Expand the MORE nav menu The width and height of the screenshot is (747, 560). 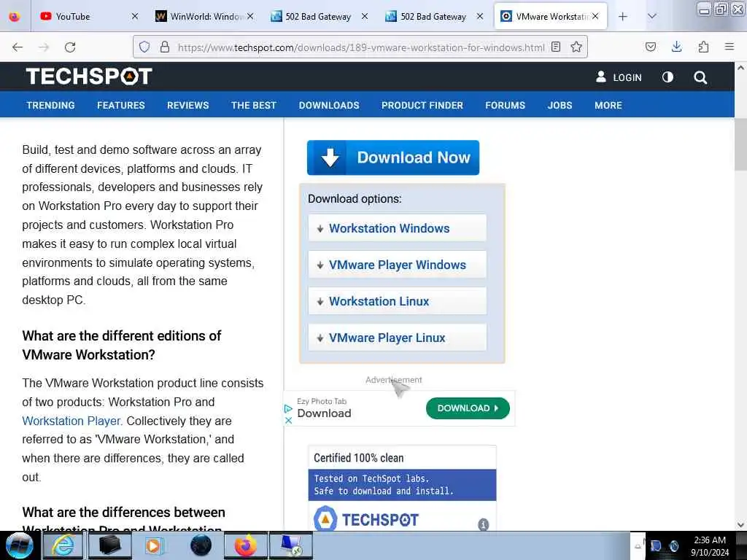[x=608, y=105]
